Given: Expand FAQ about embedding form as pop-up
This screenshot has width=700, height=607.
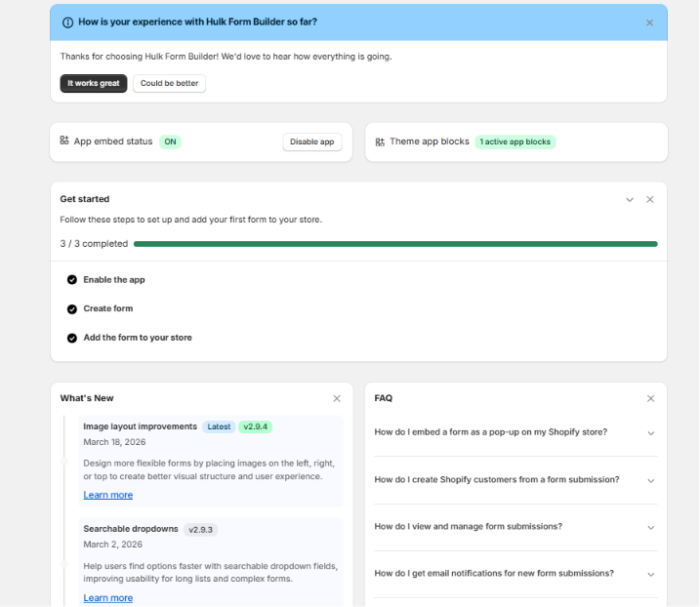Looking at the screenshot, I should [651, 433].
